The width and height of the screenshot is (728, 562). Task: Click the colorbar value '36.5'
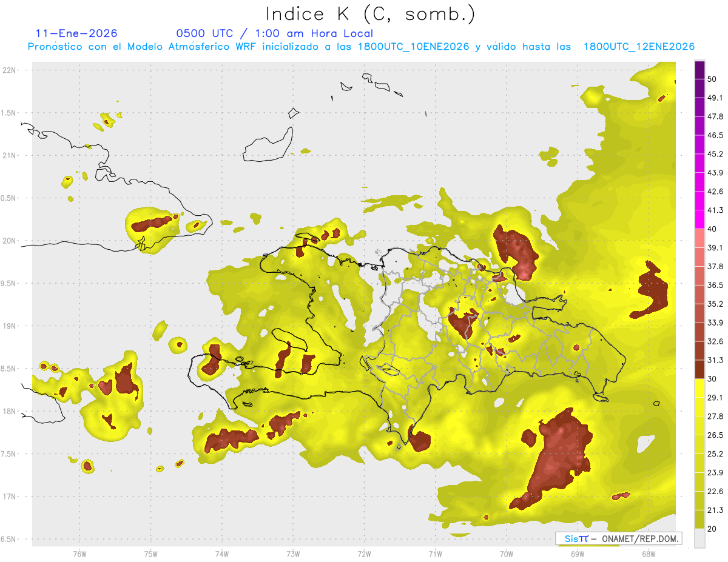coord(715,286)
